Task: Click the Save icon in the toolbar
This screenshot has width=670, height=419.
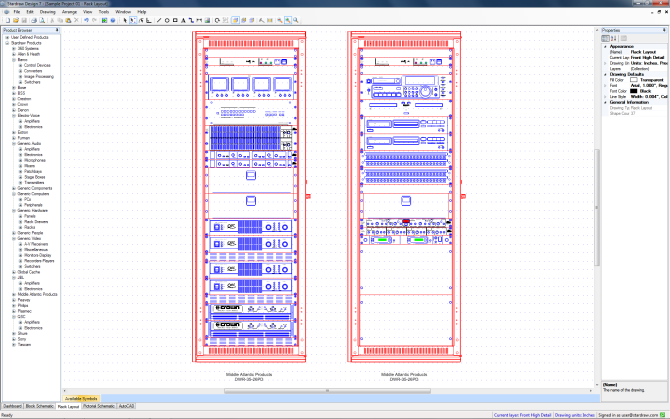Action: point(23,19)
